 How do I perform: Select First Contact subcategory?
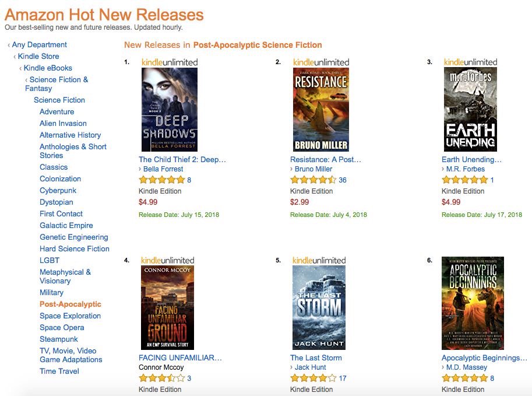[x=61, y=213]
